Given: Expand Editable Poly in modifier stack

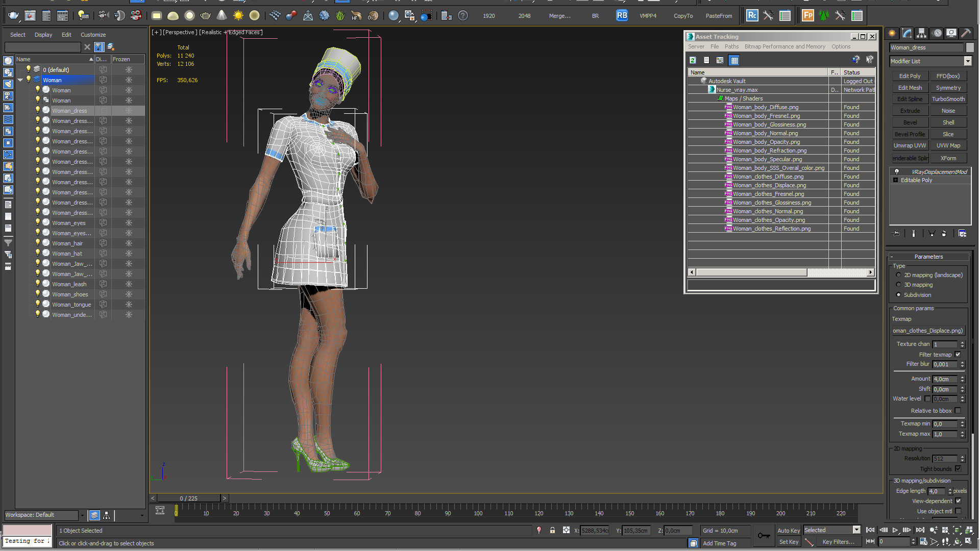Looking at the screenshot, I should tap(895, 180).
